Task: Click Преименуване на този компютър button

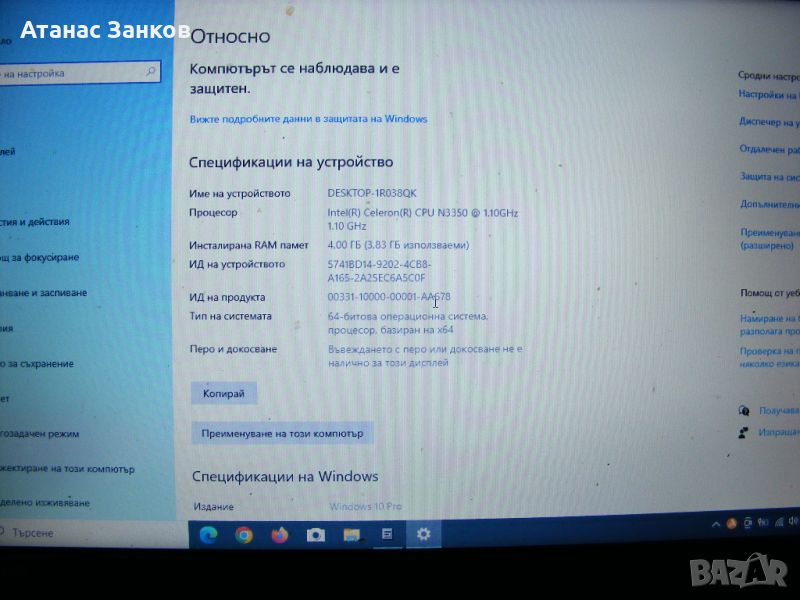Action: (282, 434)
